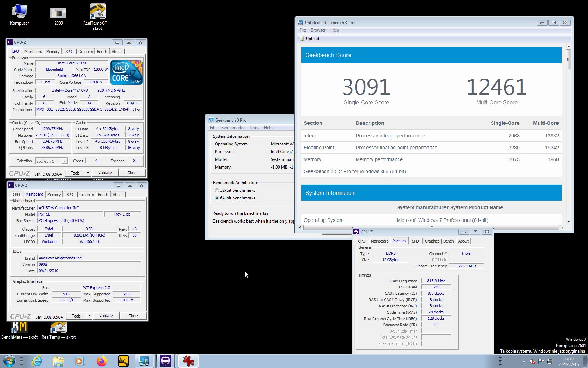Screen dimensions: 588x368
Task: Select 64-bit benchmarks radio button
Action: point(217,198)
